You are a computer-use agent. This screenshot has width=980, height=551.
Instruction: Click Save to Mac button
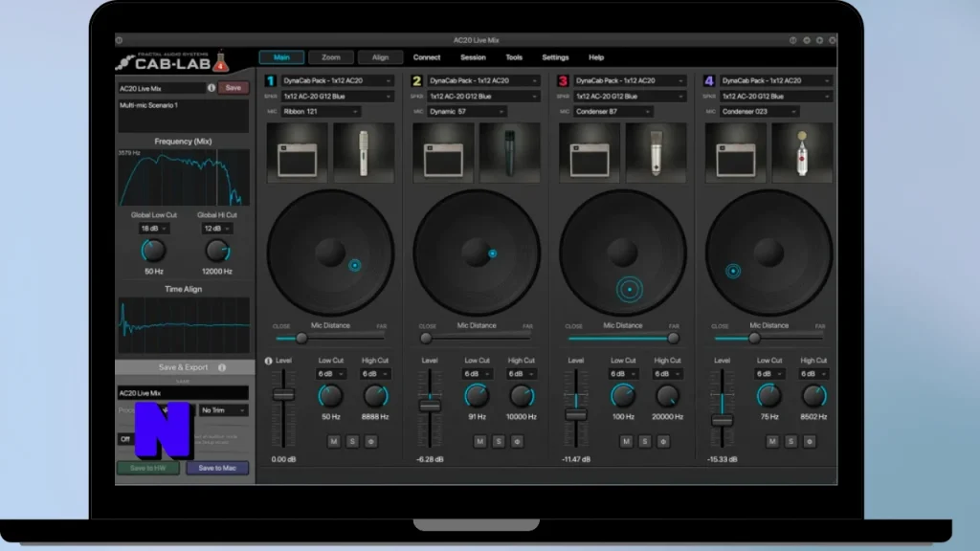point(217,468)
